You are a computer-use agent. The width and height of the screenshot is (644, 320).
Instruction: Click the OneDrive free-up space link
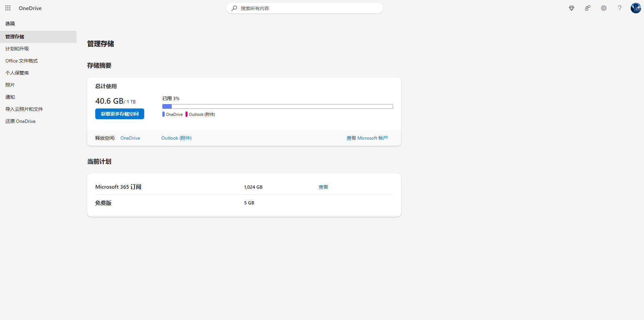click(130, 138)
